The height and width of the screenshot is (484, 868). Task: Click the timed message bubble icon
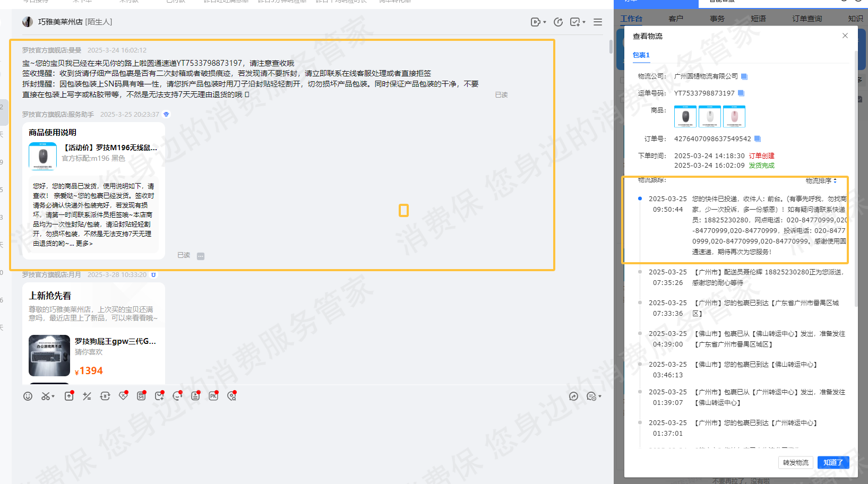point(591,396)
